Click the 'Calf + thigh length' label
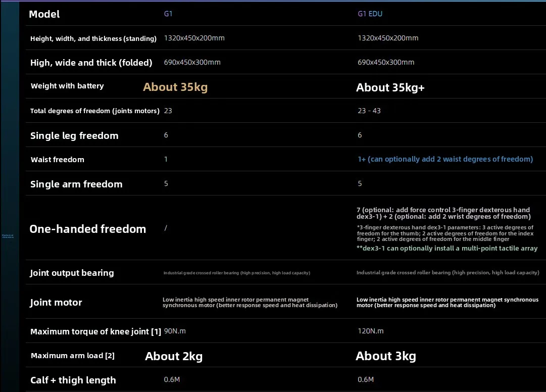Screen dimensions: 546x392 click(73, 380)
